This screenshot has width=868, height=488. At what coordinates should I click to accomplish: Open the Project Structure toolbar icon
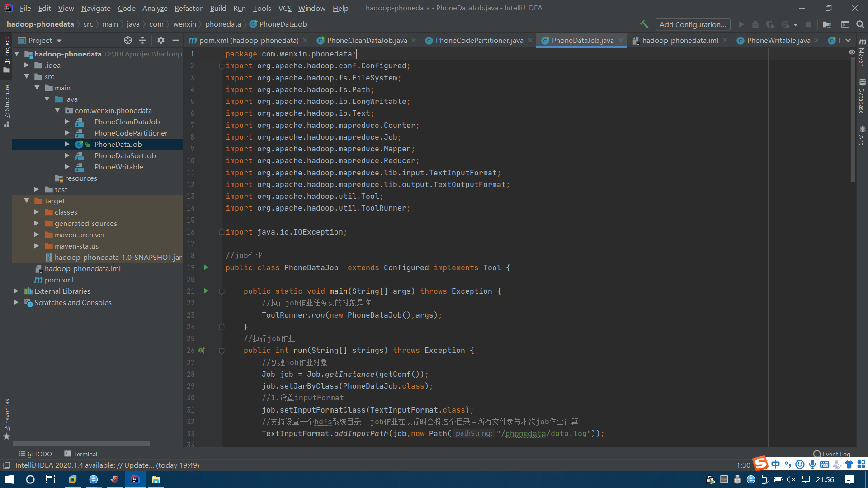tap(827, 24)
